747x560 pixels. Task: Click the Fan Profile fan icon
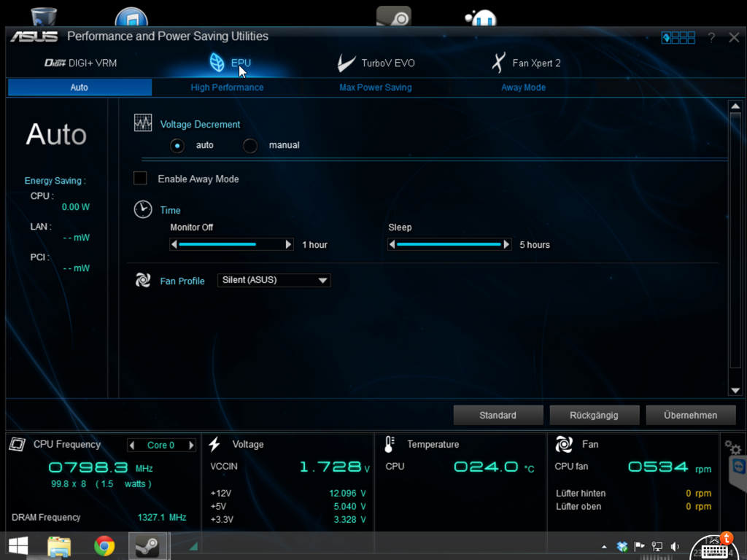143,280
